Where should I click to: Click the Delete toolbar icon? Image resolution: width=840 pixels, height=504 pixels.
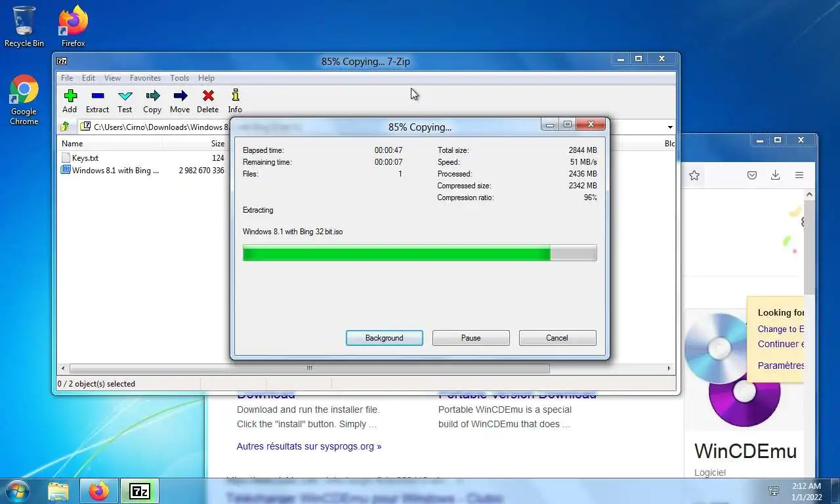coord(208,101)
